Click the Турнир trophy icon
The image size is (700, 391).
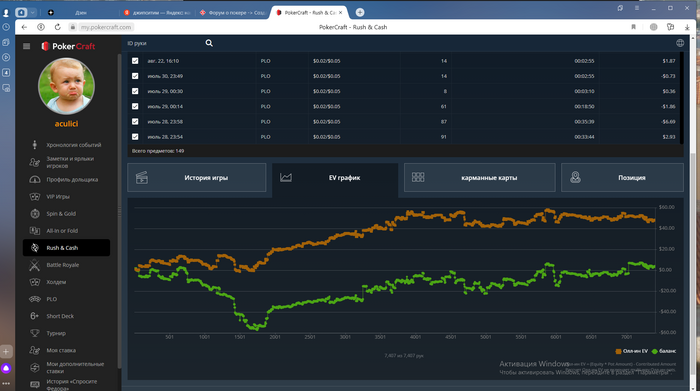click(x=35, y=333)
